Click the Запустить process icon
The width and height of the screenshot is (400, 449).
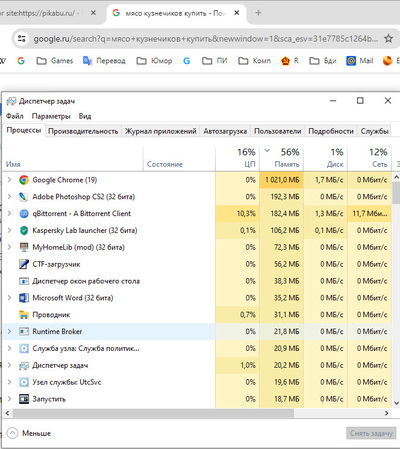click(x=24, y=399)
